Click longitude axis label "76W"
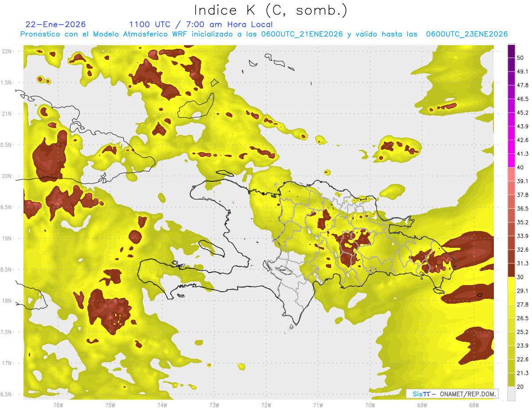The height and width of the screenshot is (411, 532). coord(58,405)
